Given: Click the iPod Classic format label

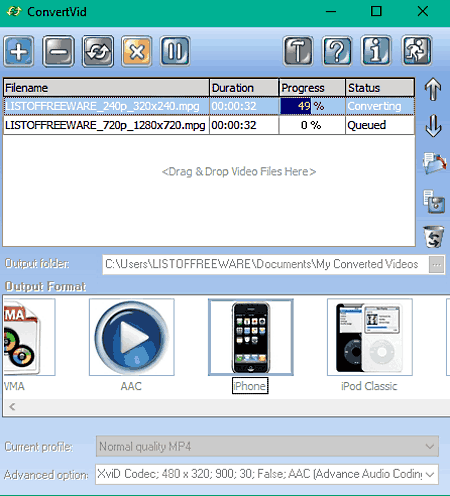Looking at the screenshot, I should click(369, 386).
